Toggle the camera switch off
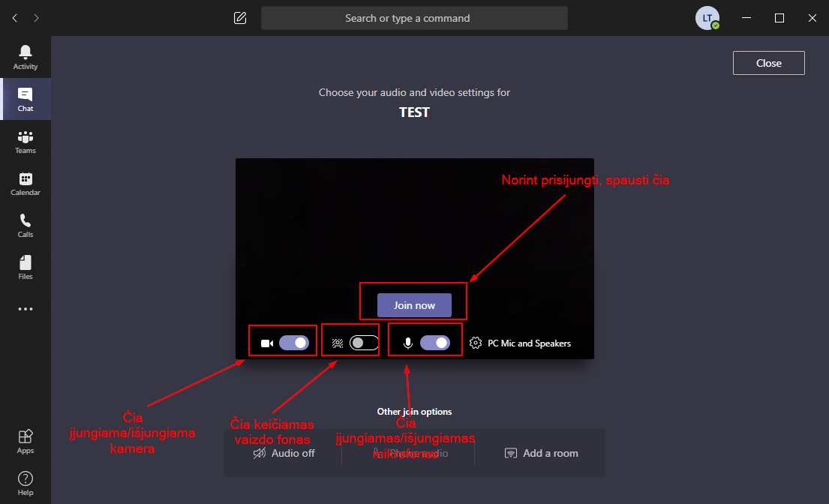Image resolution: width=829 pixels, height=504 pixels. click(294, 343)
